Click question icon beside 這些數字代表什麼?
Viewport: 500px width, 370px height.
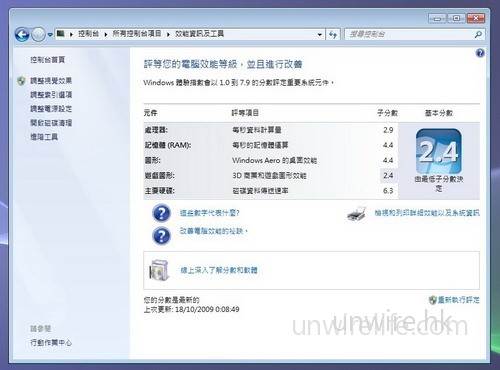[x=161, y=213]
